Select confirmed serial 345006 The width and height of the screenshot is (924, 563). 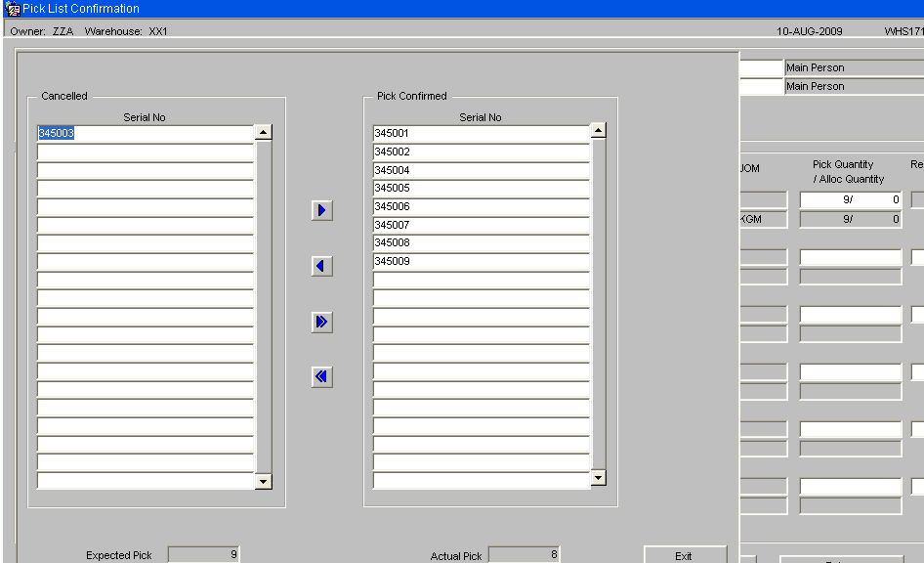[x=481, y=206]
